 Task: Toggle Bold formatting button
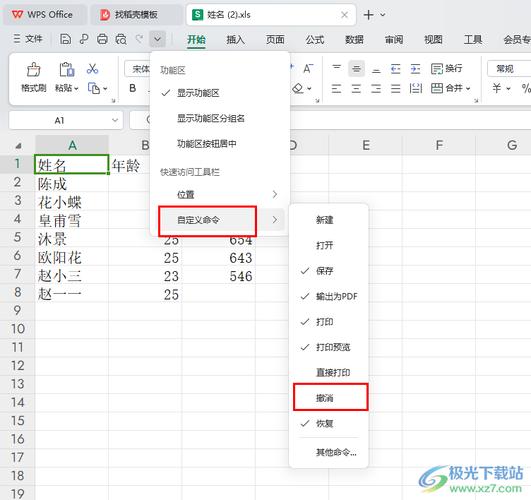[x=133, y=88]
